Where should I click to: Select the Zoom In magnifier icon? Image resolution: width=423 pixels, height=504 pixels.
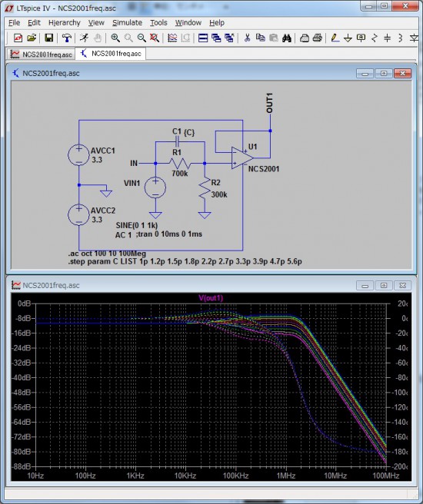[115, 38]
